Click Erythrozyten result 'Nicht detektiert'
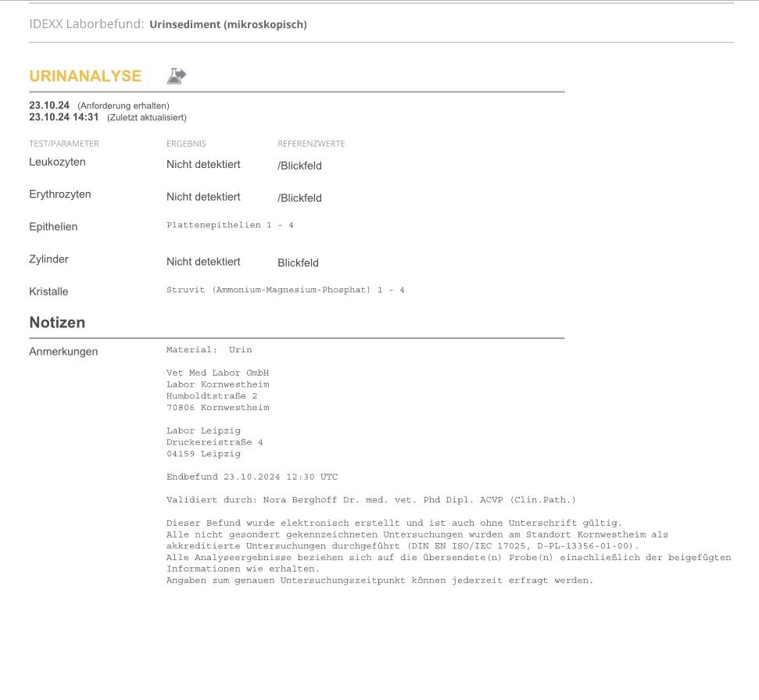This screenshot has height=700, width=759. (x=203, y=197)
